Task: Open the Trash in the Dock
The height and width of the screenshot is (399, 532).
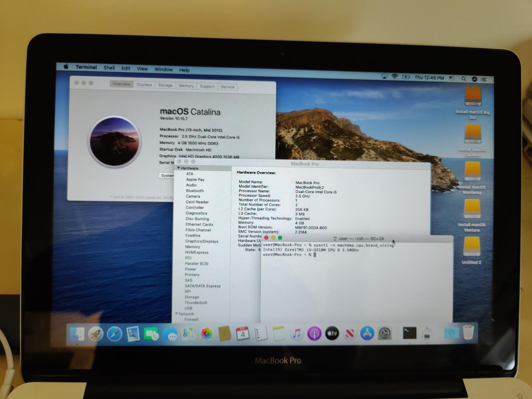Action: click(x=468, y=332)
